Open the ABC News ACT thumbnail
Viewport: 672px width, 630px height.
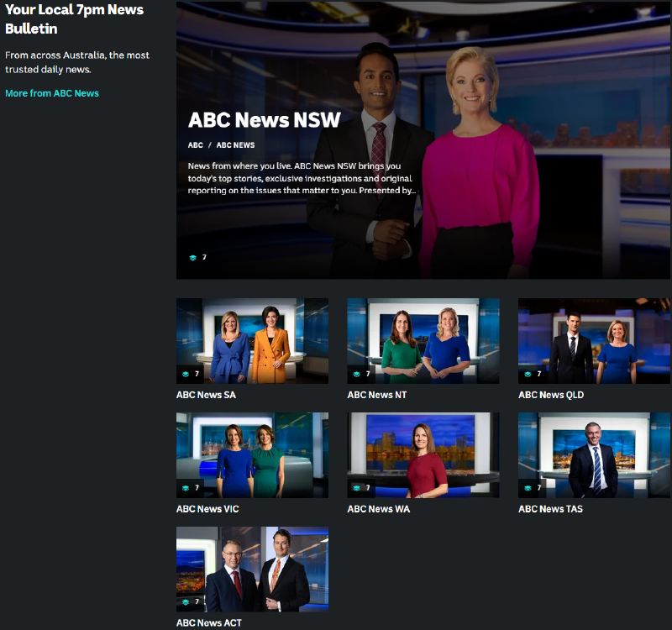click(253, 570)
